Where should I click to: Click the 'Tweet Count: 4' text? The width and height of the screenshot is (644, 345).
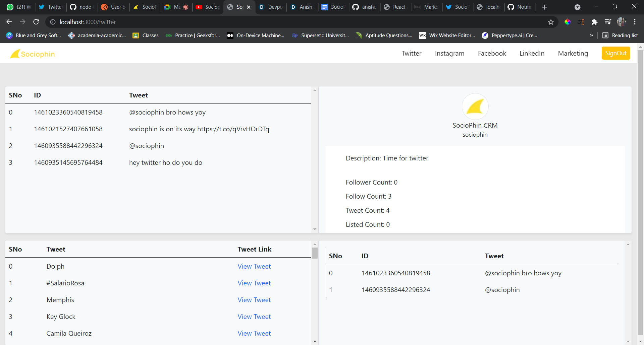(368, 210)
